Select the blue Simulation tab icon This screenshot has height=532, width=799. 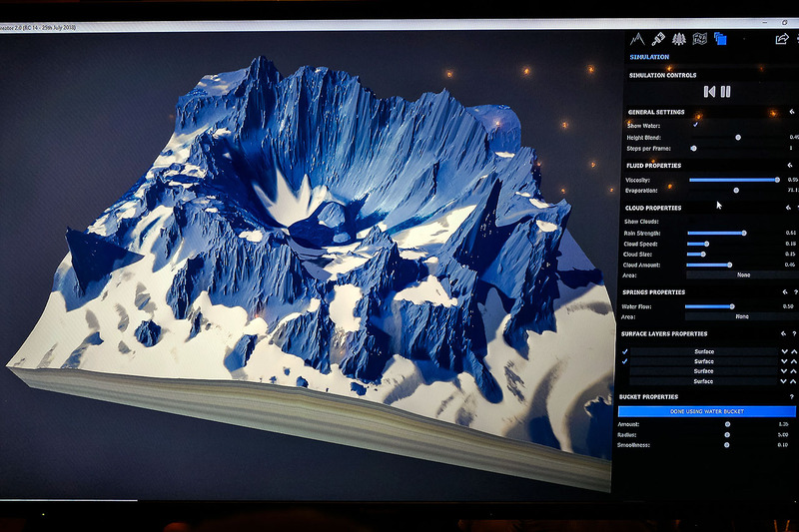[720, 39]
